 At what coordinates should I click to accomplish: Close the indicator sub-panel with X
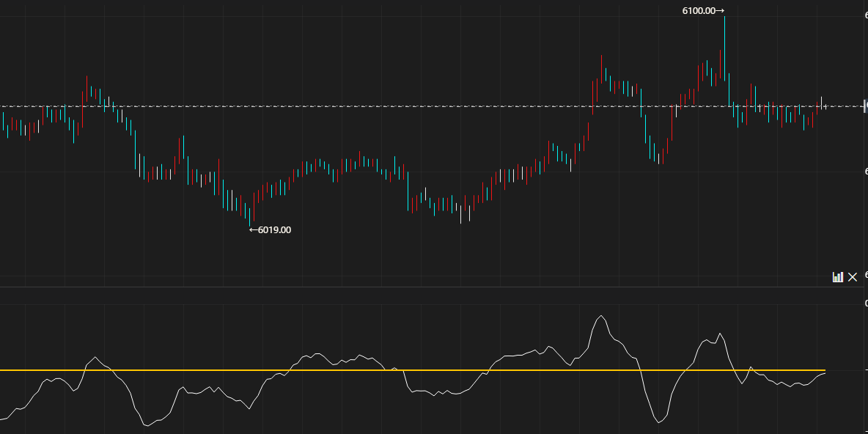(x=853, y=276)
